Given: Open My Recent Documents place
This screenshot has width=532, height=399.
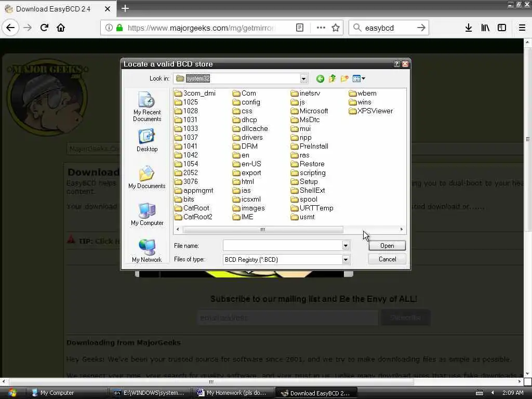Looking at the screenshot, I should 147,107.
